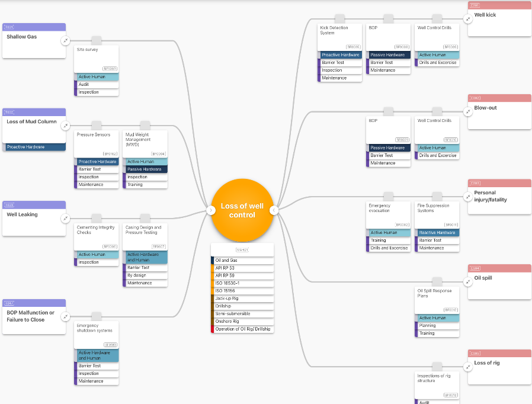Click By design row under Casing Design
The image size is (532, 404).
tap(145, 275)
